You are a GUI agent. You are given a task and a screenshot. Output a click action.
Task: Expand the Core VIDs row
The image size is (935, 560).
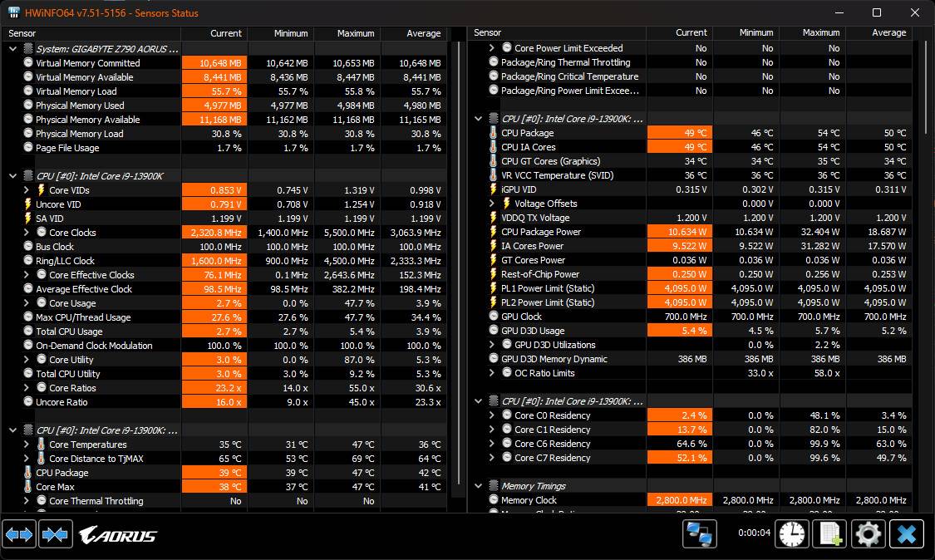click(27, 190)
